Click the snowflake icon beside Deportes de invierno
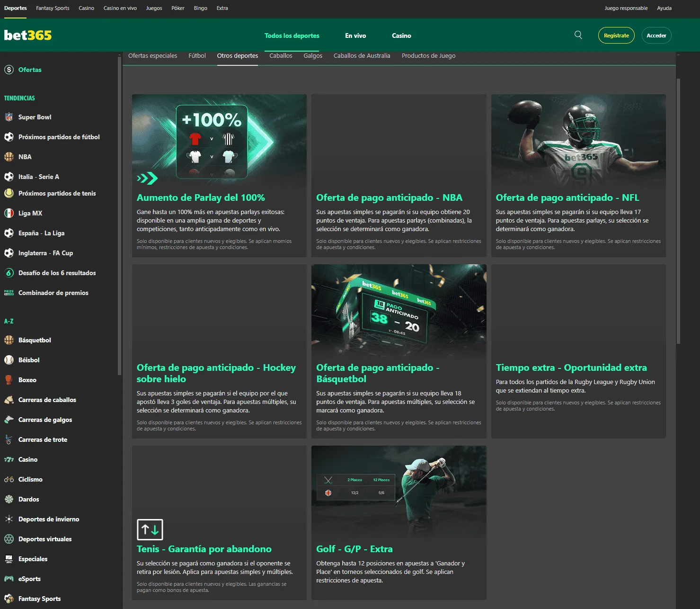The width and height of the screenshot is (700, 609). point(9,519)
